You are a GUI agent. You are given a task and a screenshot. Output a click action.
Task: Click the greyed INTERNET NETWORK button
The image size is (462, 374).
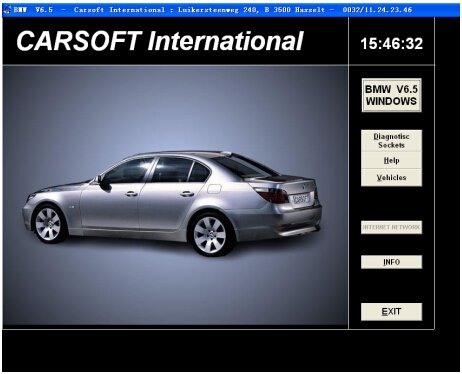[x=391, y=227]
